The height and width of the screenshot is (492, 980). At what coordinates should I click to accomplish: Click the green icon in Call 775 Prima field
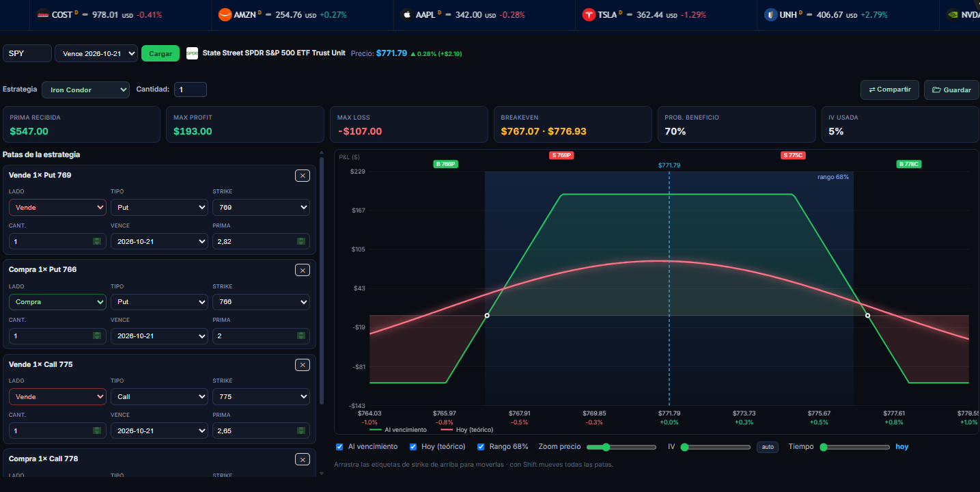point(300,430)
